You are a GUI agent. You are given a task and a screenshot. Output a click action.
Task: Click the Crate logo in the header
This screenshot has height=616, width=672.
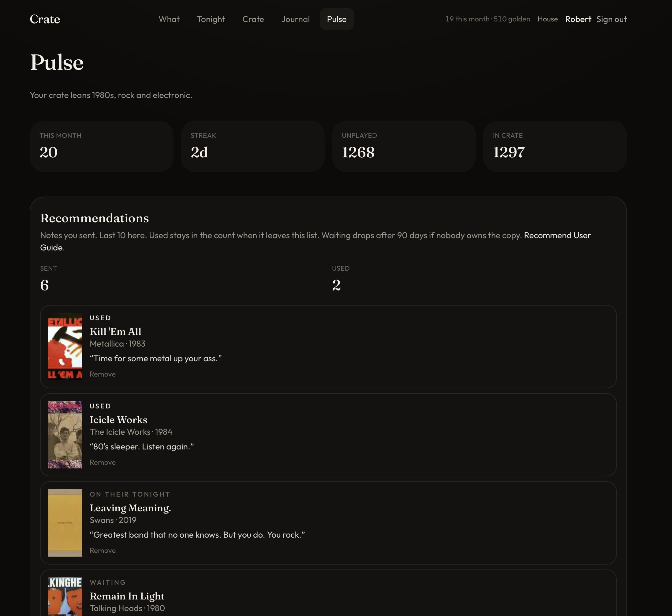(45, 19)
